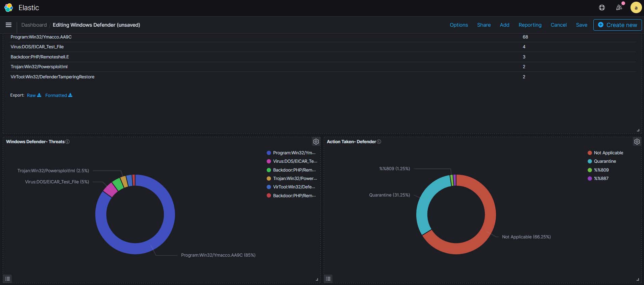Screen dimensions: 644x285
Task: Grab resize handle of the table panel
Action: click(638, 130)
